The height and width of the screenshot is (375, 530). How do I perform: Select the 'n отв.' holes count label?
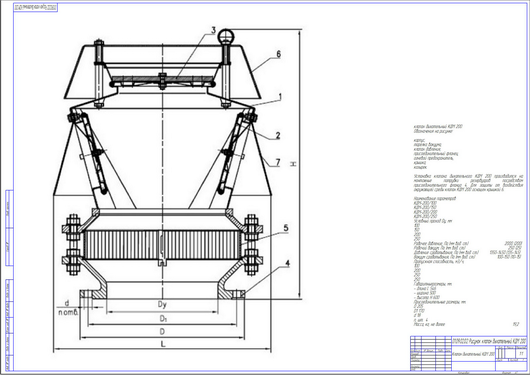point(68,312)
